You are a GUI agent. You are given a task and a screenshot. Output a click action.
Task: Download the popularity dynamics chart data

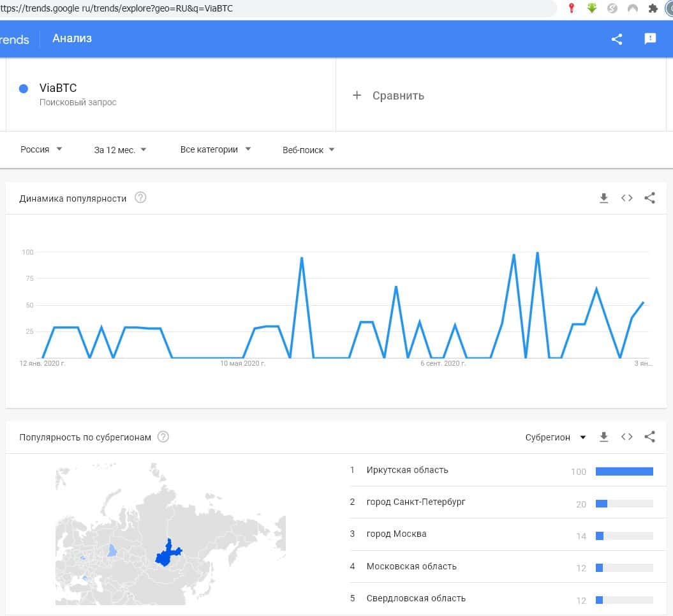coord(604,199)
